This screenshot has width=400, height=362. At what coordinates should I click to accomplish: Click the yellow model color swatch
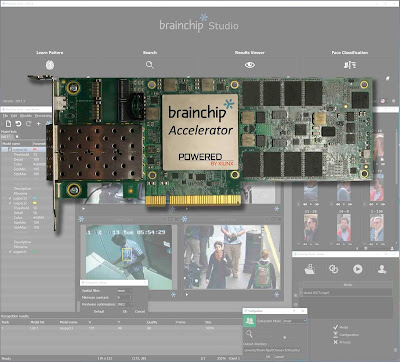[x=35, y=203]
